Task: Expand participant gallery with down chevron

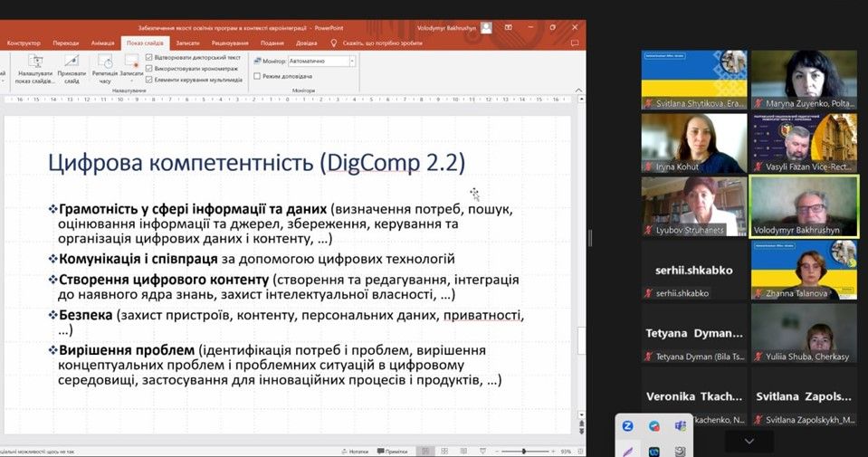Action: [749, 441]
